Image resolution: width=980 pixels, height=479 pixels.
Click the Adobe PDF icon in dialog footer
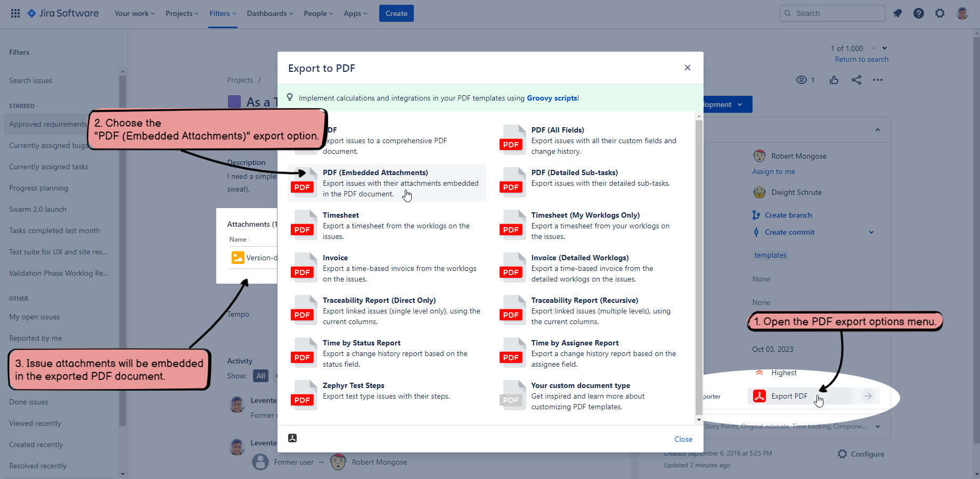click(x=292, y=437)
